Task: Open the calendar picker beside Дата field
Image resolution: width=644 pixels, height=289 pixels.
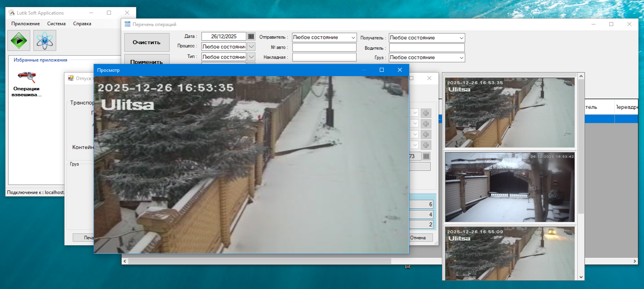Action: click(x=251, y=36)
